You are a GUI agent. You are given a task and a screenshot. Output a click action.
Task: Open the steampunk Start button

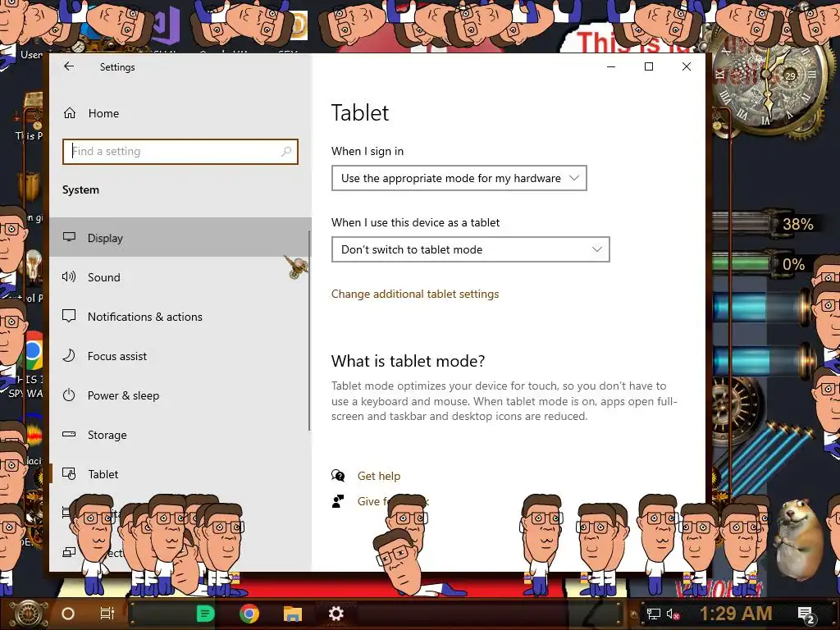(29, 614)
